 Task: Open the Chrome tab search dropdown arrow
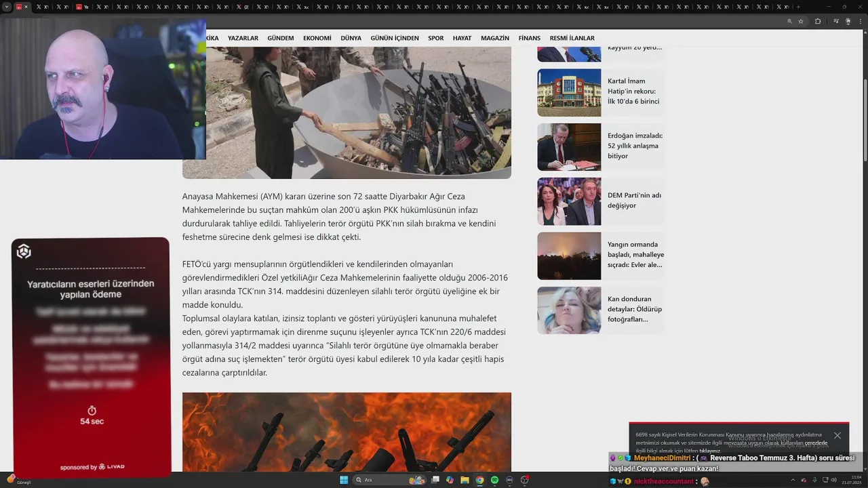tap(7, 7)
